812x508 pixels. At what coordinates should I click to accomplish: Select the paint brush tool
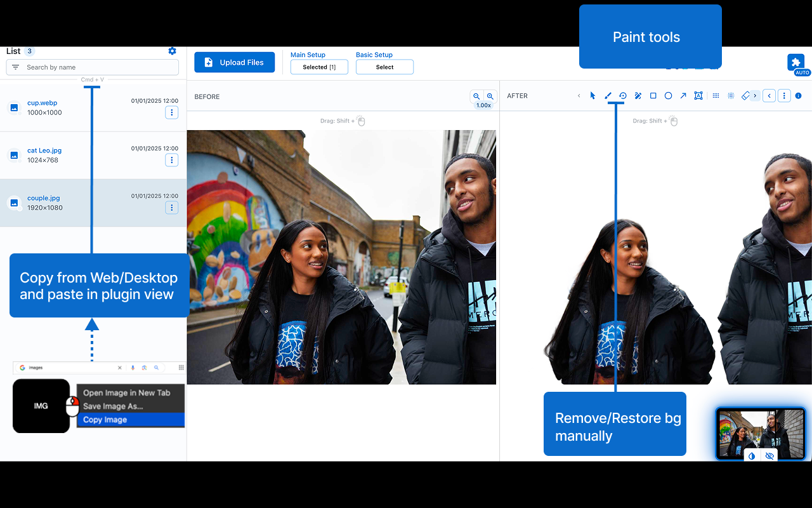pyautogui.click(x=608, y=96)
